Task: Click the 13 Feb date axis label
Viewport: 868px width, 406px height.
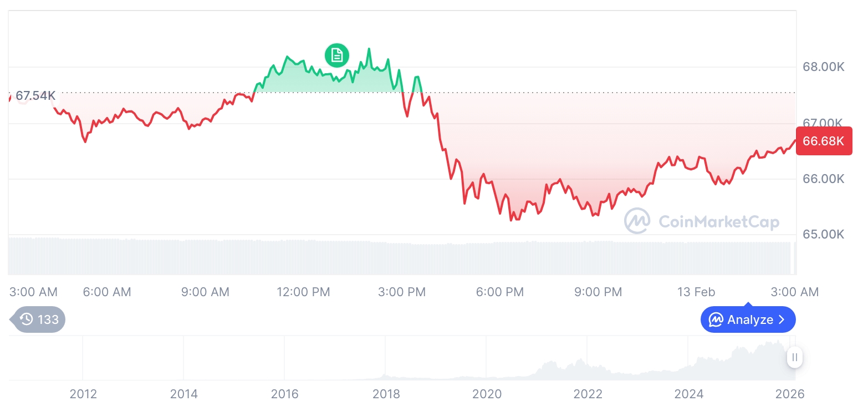Action: point(696,292)
